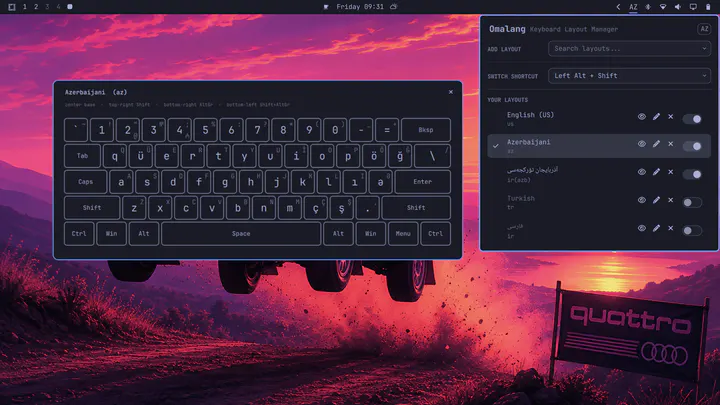The height and width of the screenshot is (405, 720).
Task: Click the left Shift key on the keyboard preview
Action: pos(92,208)
